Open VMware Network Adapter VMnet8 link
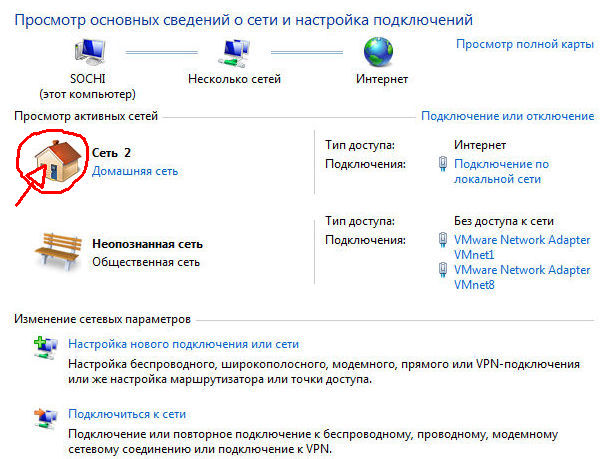Screen dimensions: 614x459 point(522,277)
